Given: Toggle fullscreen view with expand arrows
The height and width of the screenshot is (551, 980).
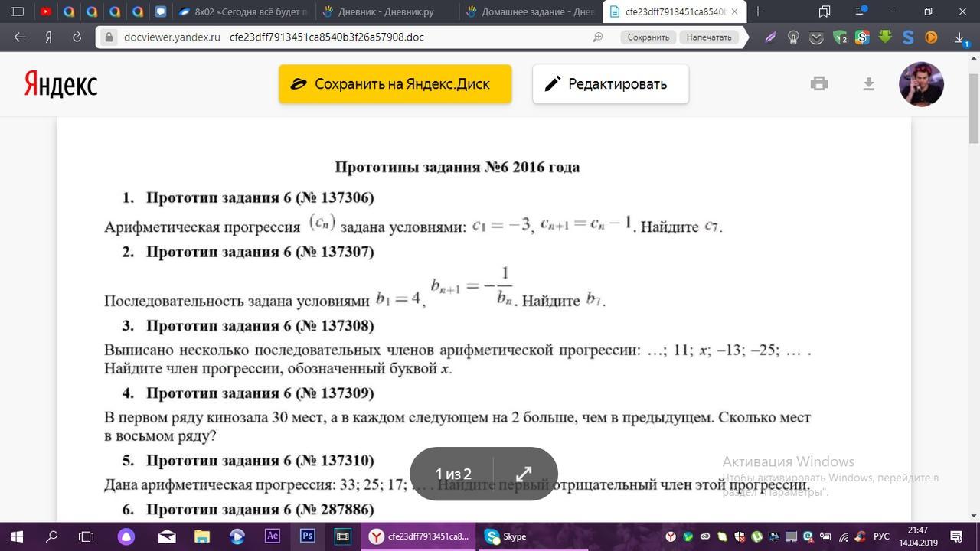Looking at the screenshot, I should [x=524, y=474].
